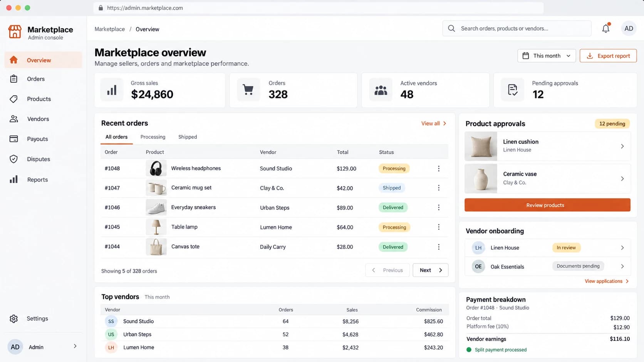Open Reports in the sidebar
The height and width of the screenshot is (362, 644).
coord(44,180)
